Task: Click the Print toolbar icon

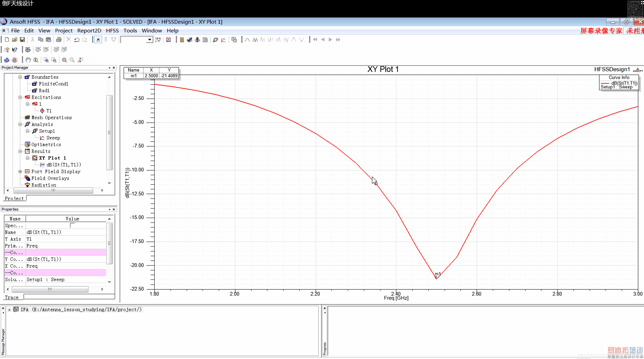Action: pos(59,40)
